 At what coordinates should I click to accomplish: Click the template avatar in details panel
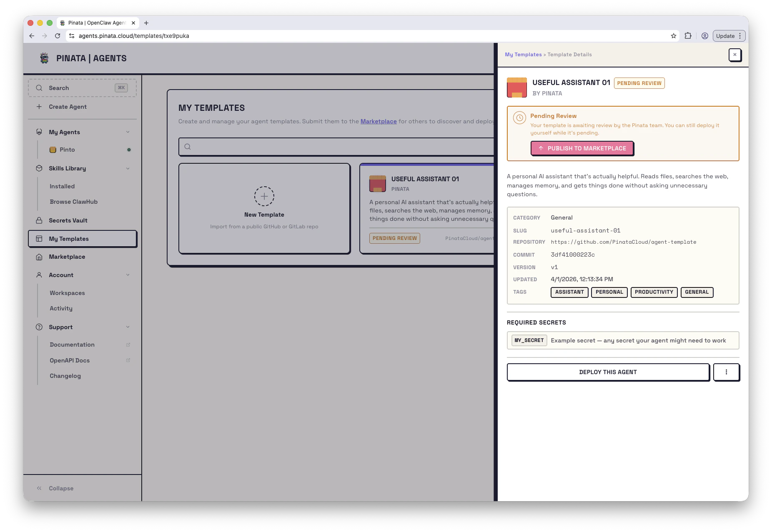pos(517,87)
